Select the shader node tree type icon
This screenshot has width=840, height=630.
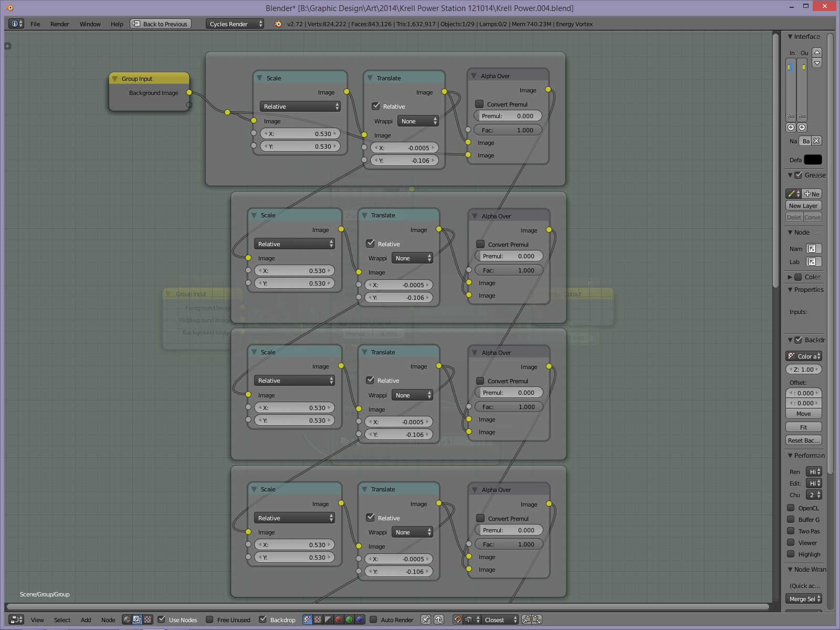coord(127,619)
